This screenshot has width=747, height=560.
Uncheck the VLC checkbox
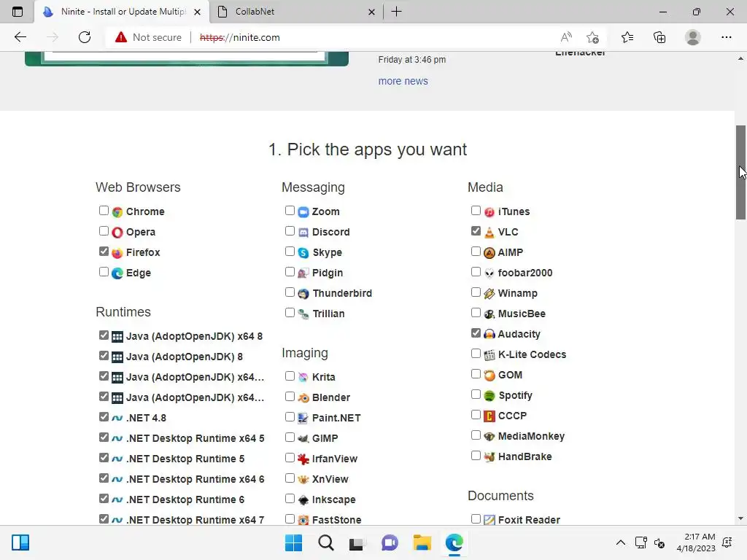pos(476,231)
